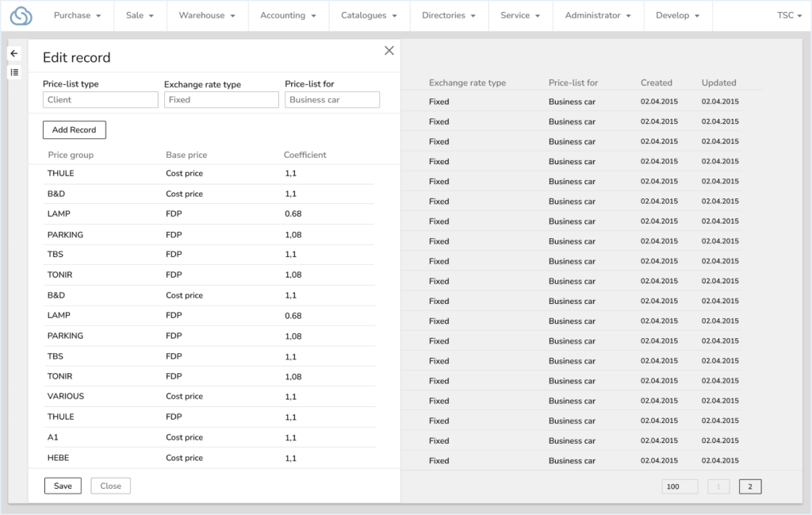Open the Accounting menu
Viewport: 812px width, 515px height.
click(x=287, y=15)
